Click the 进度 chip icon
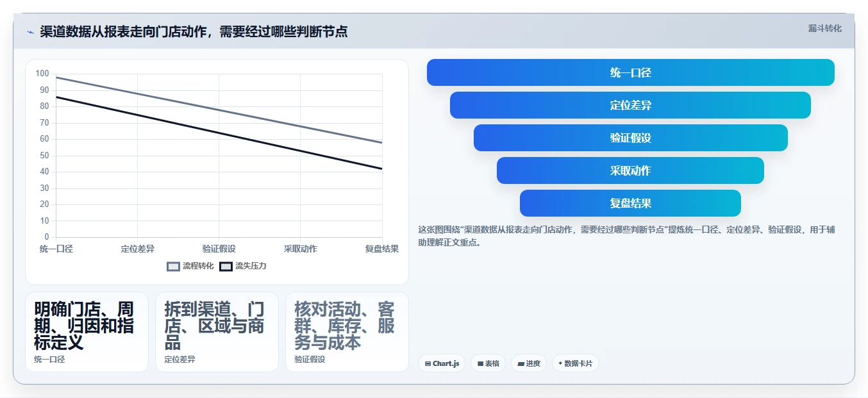 pyautogui.click(x=521, y=363)
